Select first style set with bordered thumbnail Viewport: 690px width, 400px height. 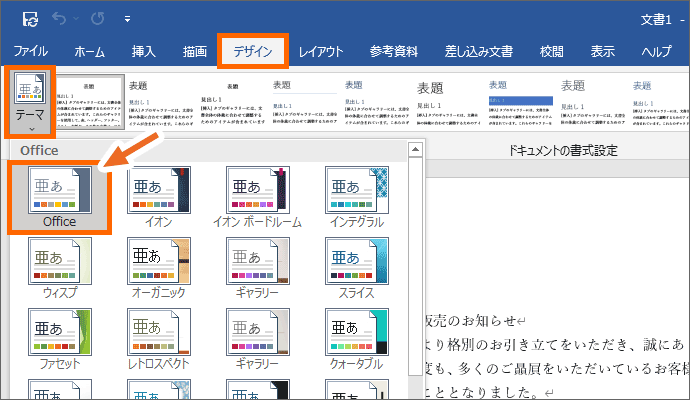click(90, 103)
